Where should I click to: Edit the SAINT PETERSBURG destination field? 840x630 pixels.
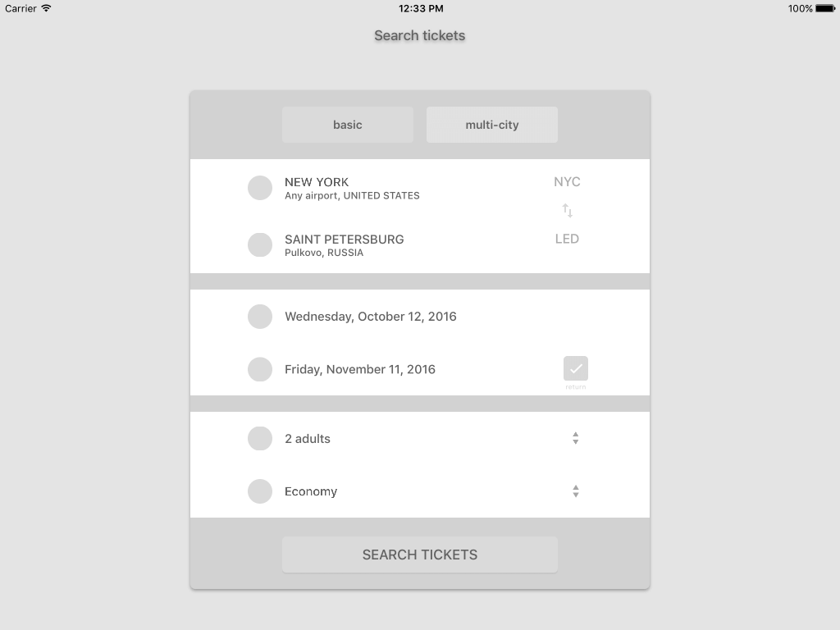click(345, 244)
